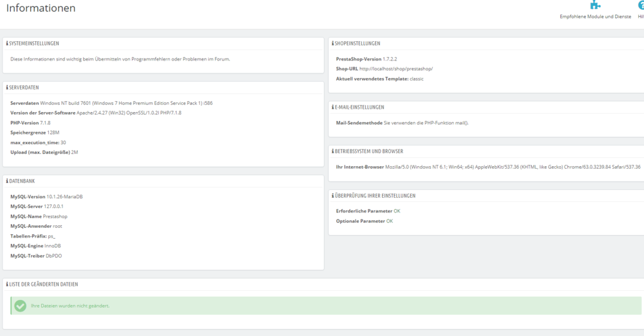644x336 pixels.
Task: Click the MySQL-Engine InnoDB line
Action: [x=35, y=246]
